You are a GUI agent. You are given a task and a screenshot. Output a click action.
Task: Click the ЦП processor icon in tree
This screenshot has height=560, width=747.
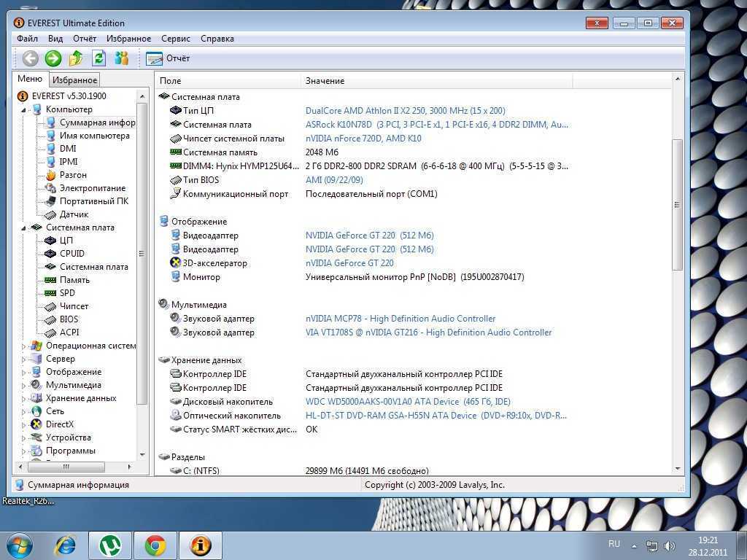coord(50,241)
